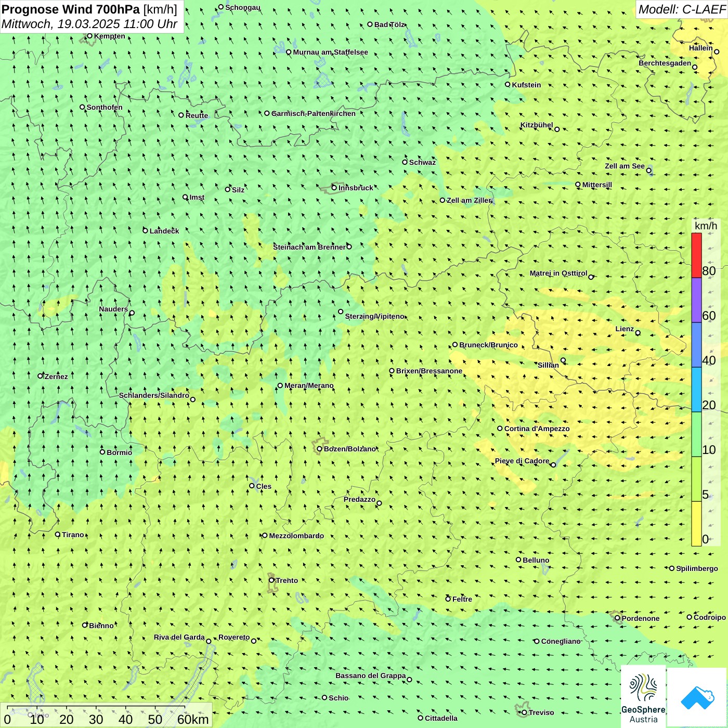Viewport: 728px width, 728px height.
Task: Click the GeoSphere Austria logo
Action: (643, 696)
